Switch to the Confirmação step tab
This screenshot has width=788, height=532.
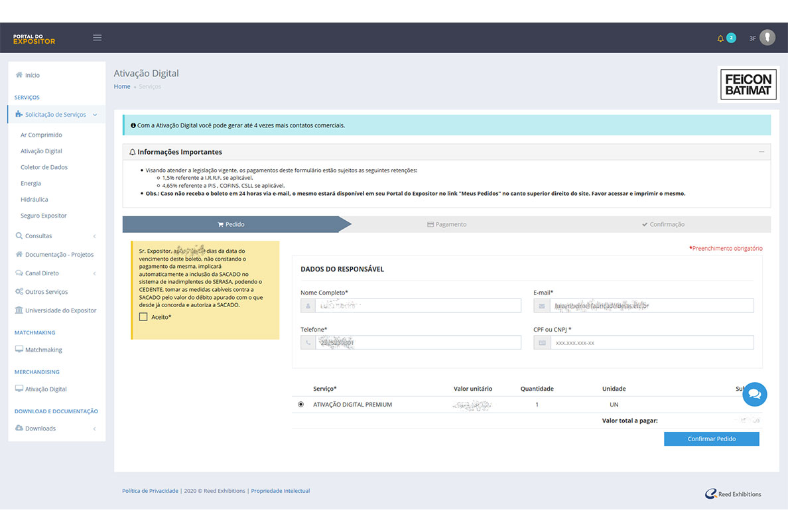tap(663, 225)
